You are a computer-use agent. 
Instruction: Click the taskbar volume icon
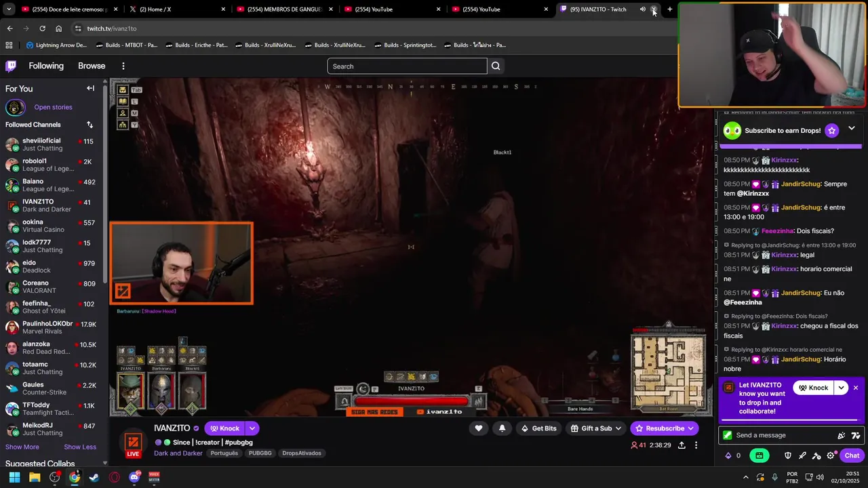point(819,477)
